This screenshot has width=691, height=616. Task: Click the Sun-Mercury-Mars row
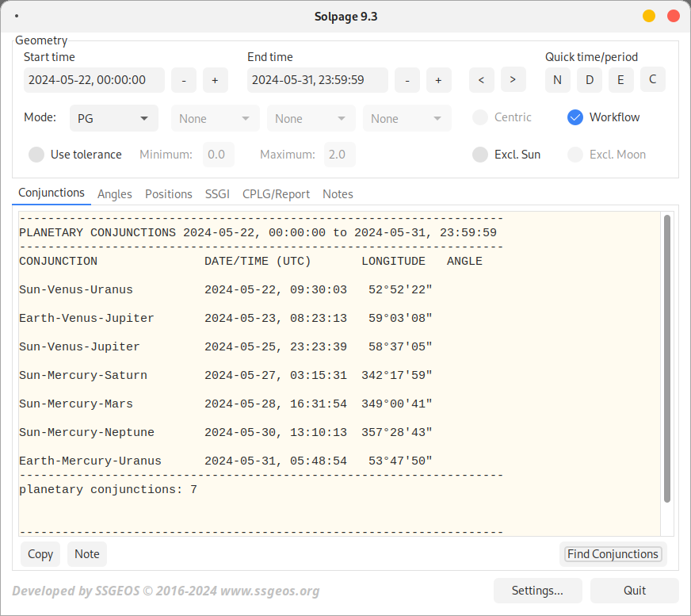click(226, 404)
